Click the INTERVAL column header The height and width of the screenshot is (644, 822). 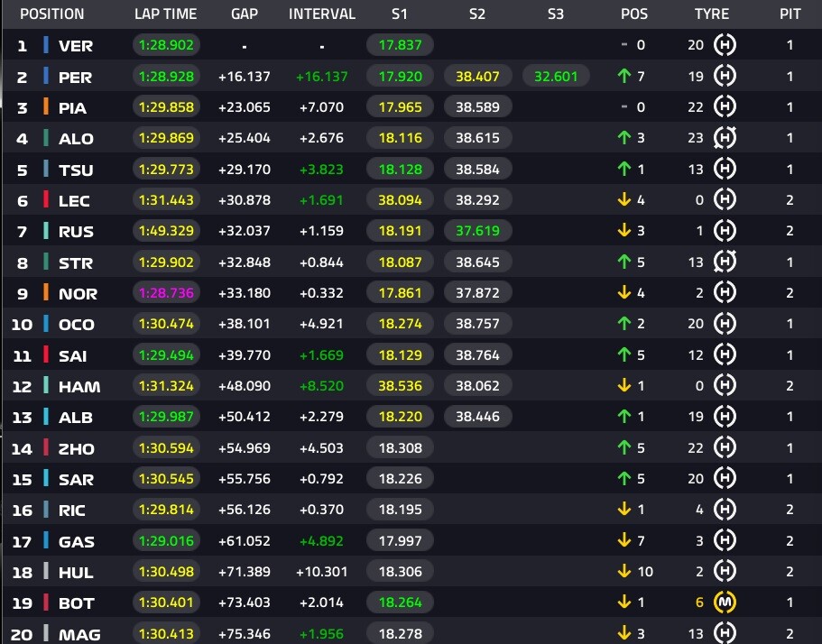point(322,14)
